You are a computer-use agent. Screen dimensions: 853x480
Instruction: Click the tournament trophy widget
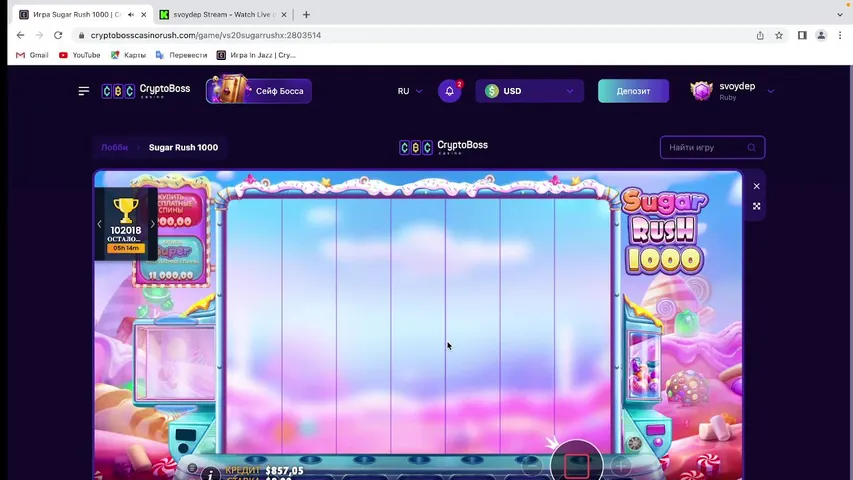125,223
